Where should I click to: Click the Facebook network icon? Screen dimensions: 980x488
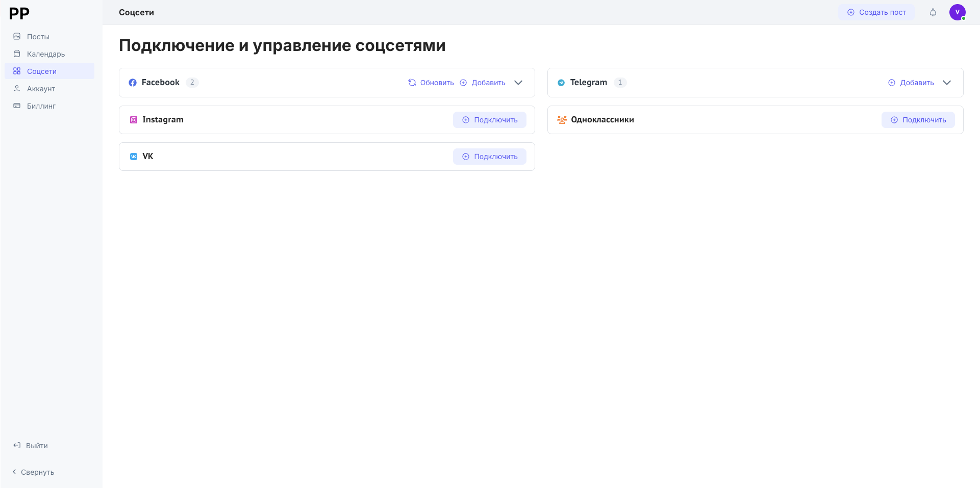tap(133, 83)
